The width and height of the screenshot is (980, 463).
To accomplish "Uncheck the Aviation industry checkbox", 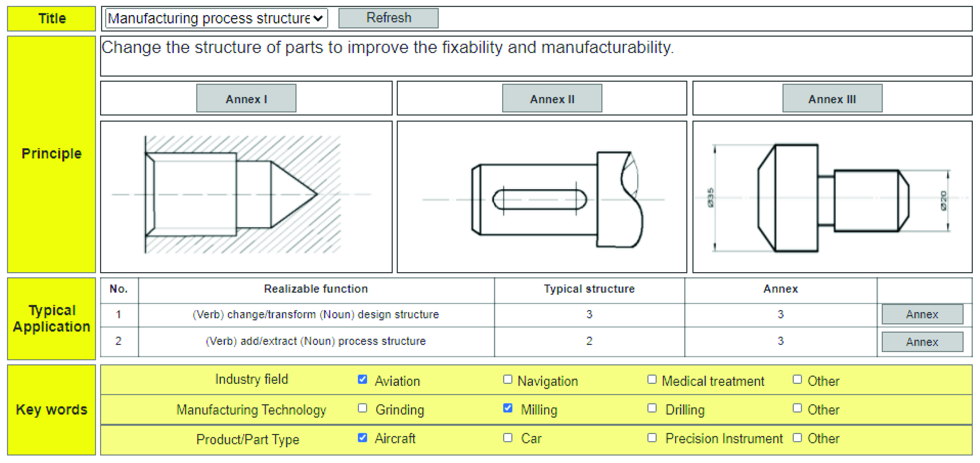I will click(x=362, y=379).
